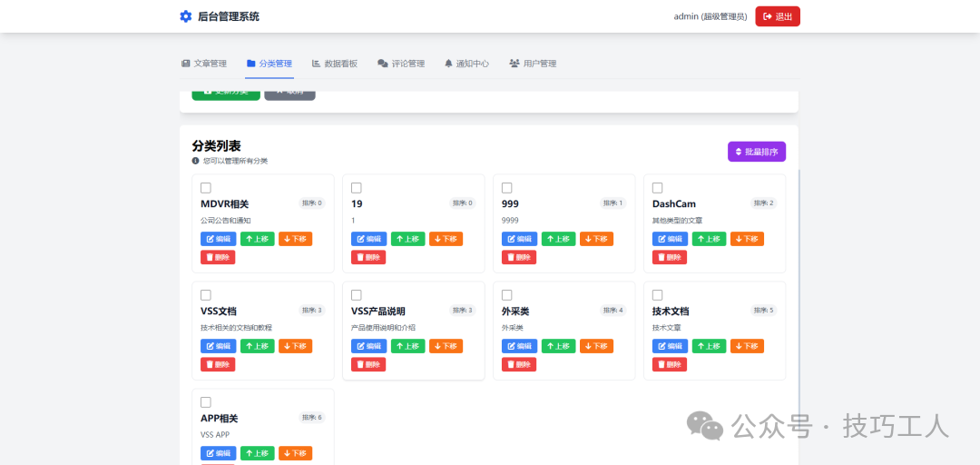Viewport: 980px width, 465px height.
Task: Edit the 999 category
Action: pos(519,239)
